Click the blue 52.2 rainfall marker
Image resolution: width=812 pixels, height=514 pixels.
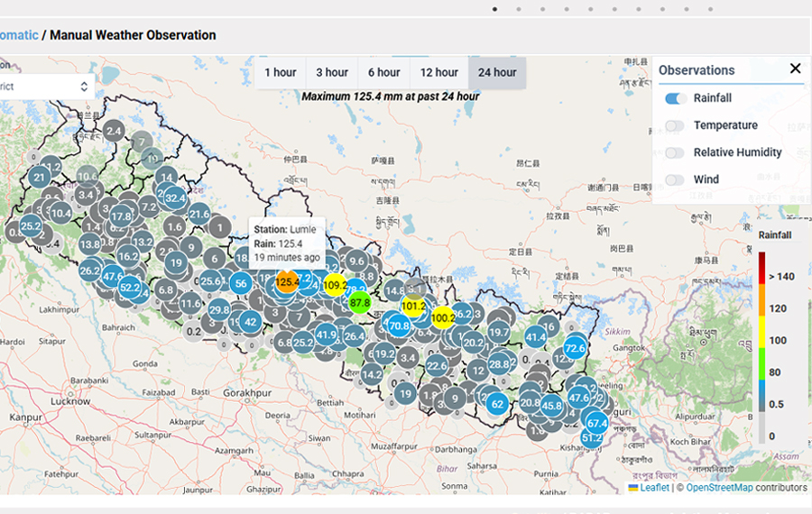click(129, 288)
